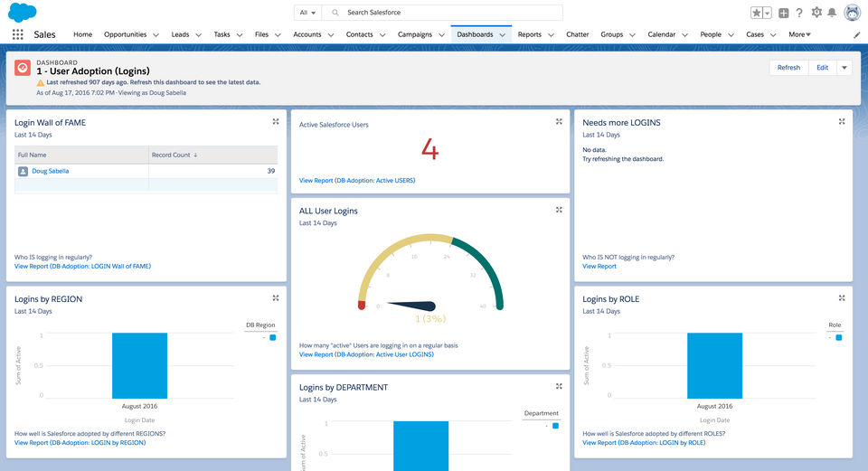Open the Setup gear icon

coord(816,13)
